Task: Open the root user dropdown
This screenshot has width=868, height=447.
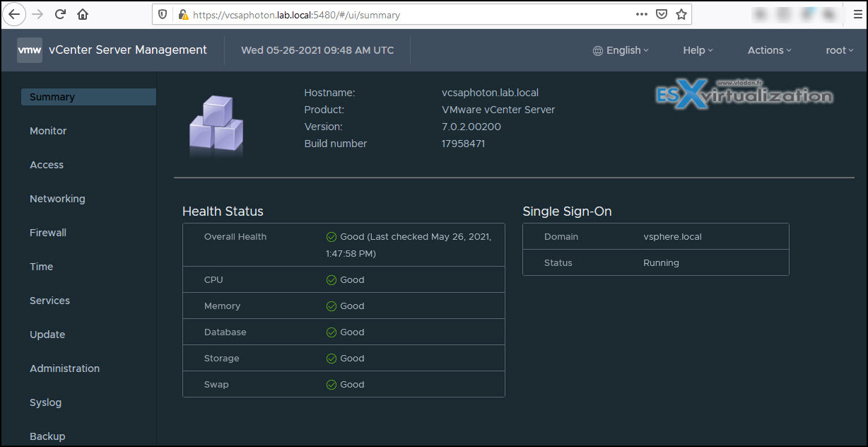Action: tap(840, 50)
